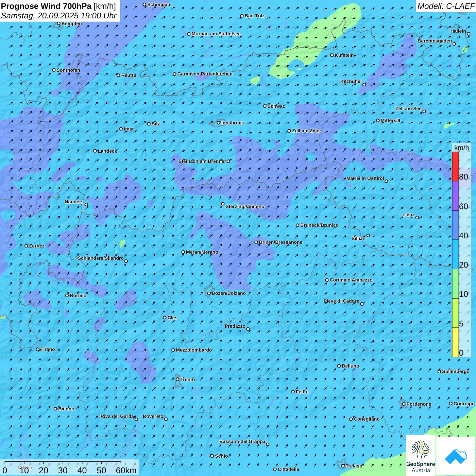Click the 'Garmisch-Partenkirchen' label
This screenshot has height=476, width=476.
pos(205,74)
